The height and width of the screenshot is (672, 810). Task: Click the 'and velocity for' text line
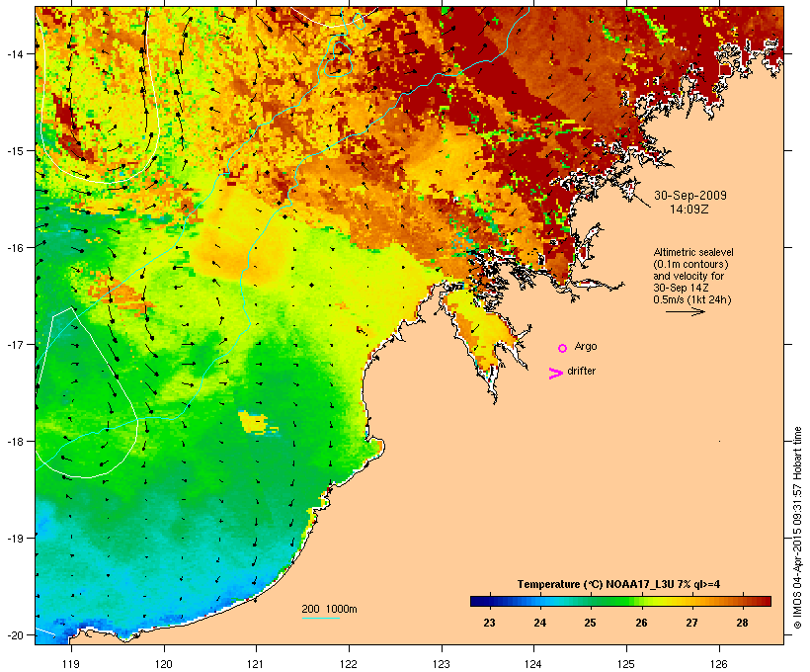click(688, 276)
